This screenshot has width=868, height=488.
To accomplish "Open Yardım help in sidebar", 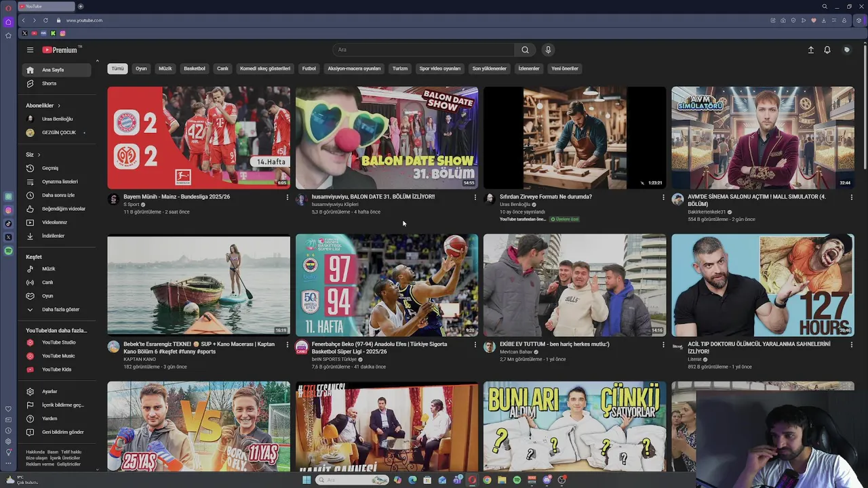I will pyautogui.click(x=57, y=418).
